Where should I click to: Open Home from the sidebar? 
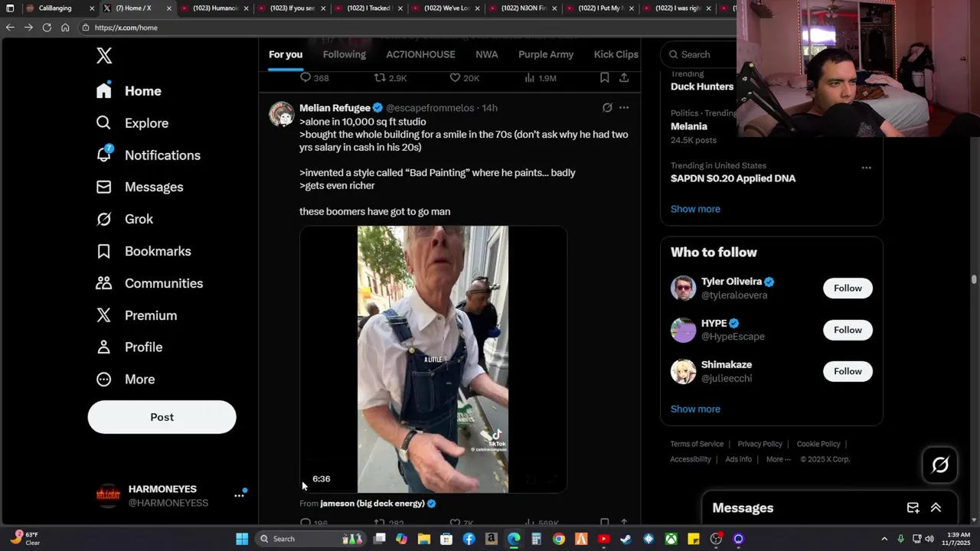pyautogui.click(x=129, y=90)
